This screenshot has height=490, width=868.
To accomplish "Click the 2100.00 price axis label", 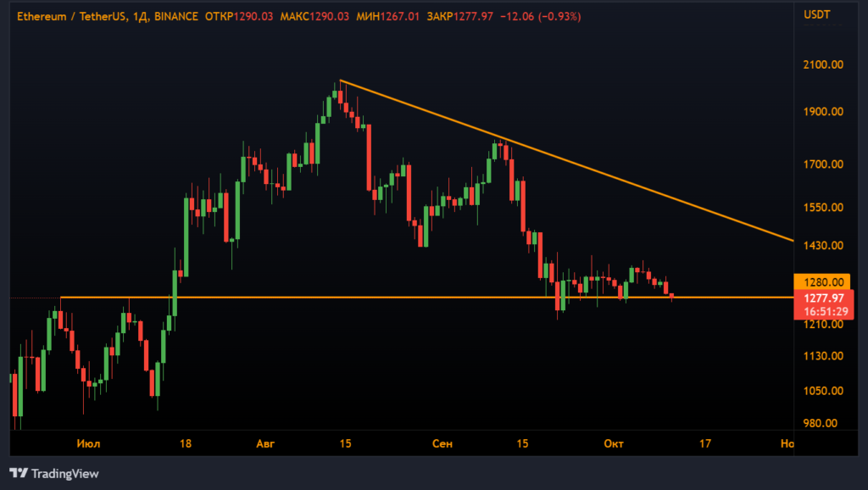I will pos(823,64).
